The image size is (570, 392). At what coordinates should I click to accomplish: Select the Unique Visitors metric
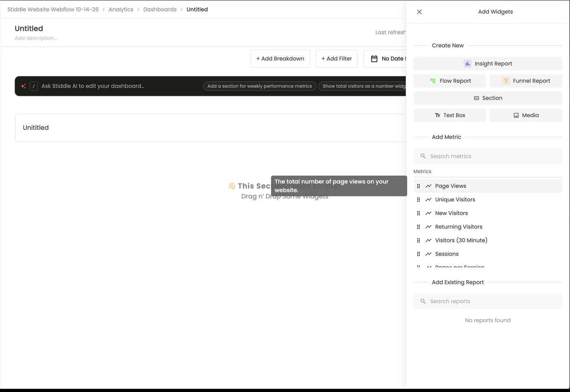click(x=488, y=200)
